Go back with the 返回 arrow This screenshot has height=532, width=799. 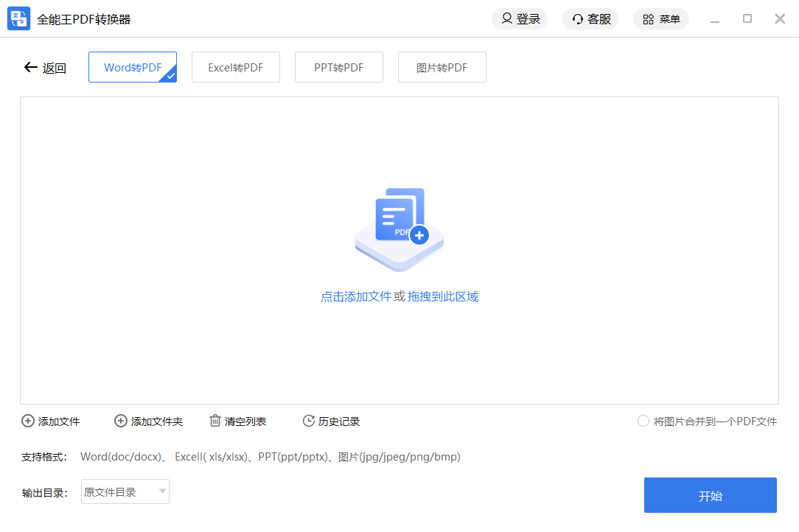45,68
